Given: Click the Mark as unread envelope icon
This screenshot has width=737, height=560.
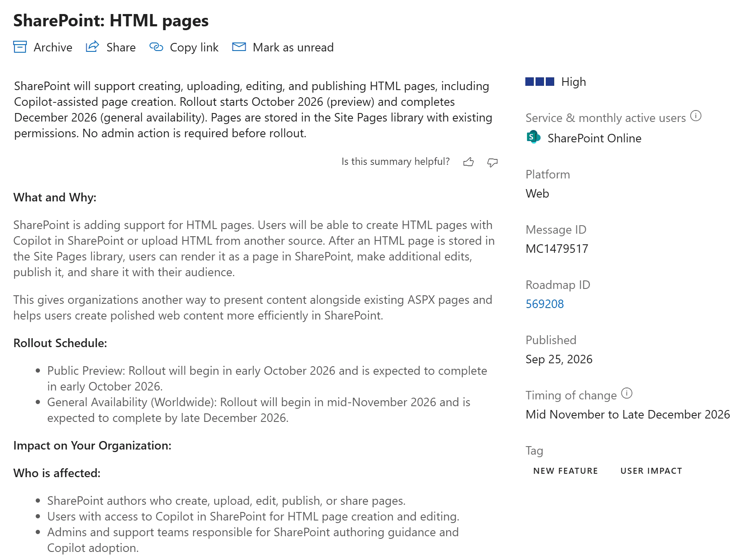Looking at the screenshot, I should (x=239, y=47).
